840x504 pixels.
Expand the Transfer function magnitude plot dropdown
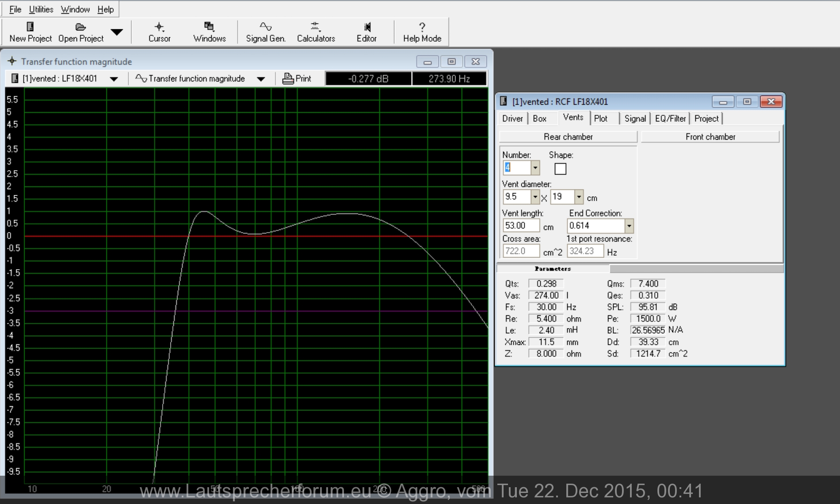(261, 79)
